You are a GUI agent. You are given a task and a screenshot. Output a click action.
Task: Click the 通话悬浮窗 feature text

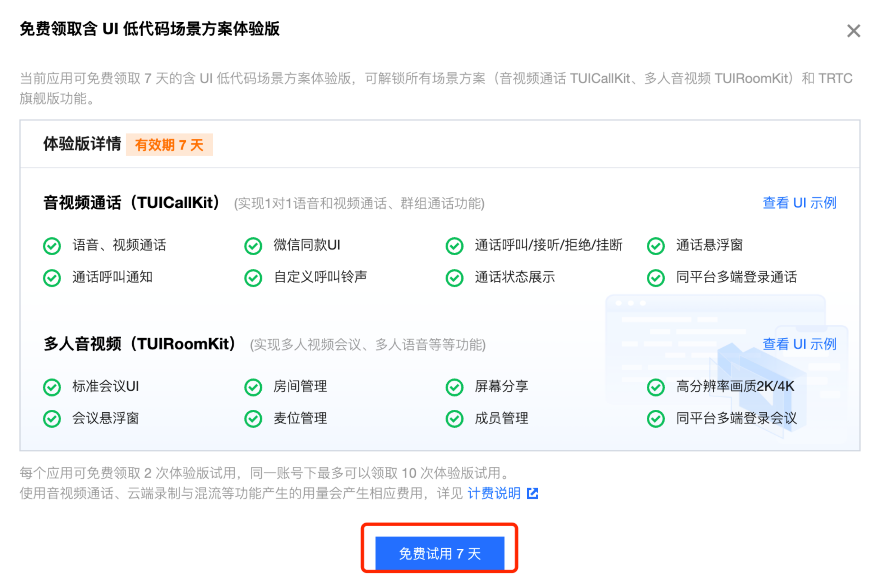(x=709, y=245)
